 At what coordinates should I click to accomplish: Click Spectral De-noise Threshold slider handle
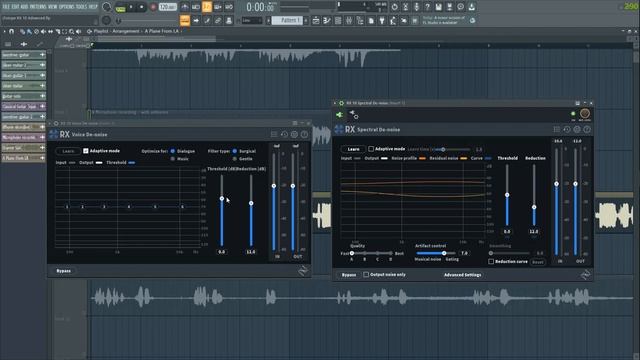click(x=507, y=195)
